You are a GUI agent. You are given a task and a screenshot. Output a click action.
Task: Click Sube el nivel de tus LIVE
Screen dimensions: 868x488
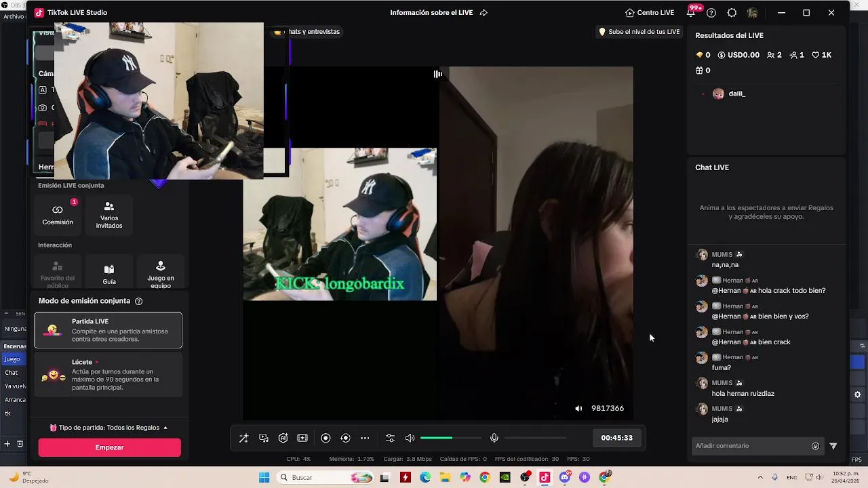(x=639, y=32)
